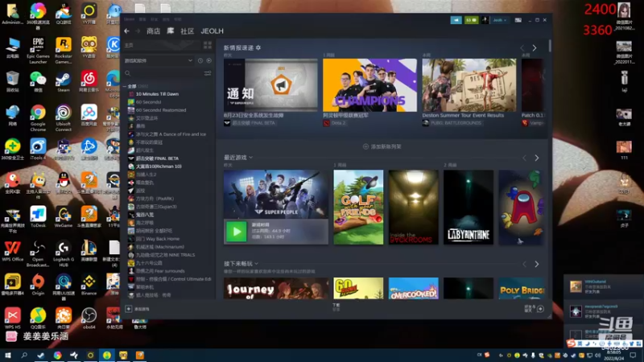Select Way Back Home in game list
The image size is (644, 362).
coord(158,239)
